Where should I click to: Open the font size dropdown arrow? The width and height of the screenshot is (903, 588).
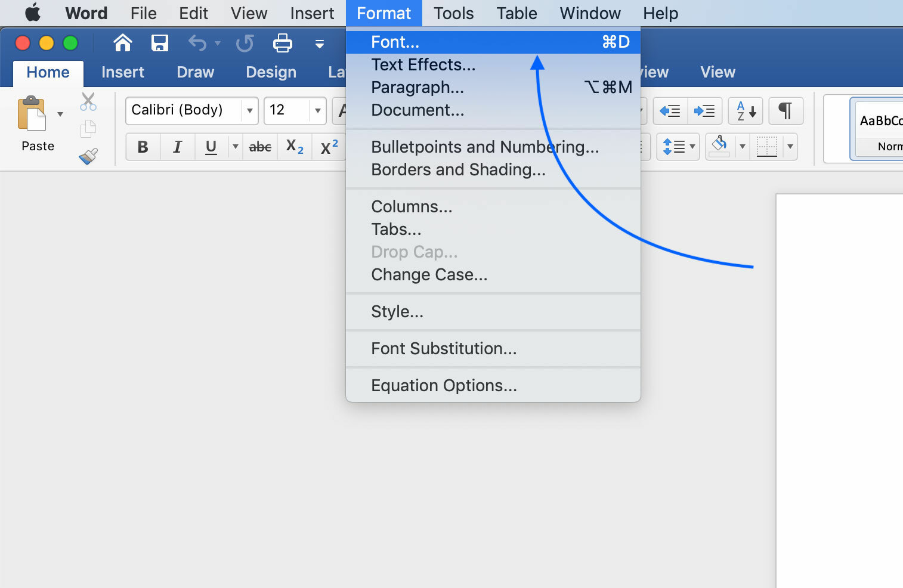(x=318, y=111)
